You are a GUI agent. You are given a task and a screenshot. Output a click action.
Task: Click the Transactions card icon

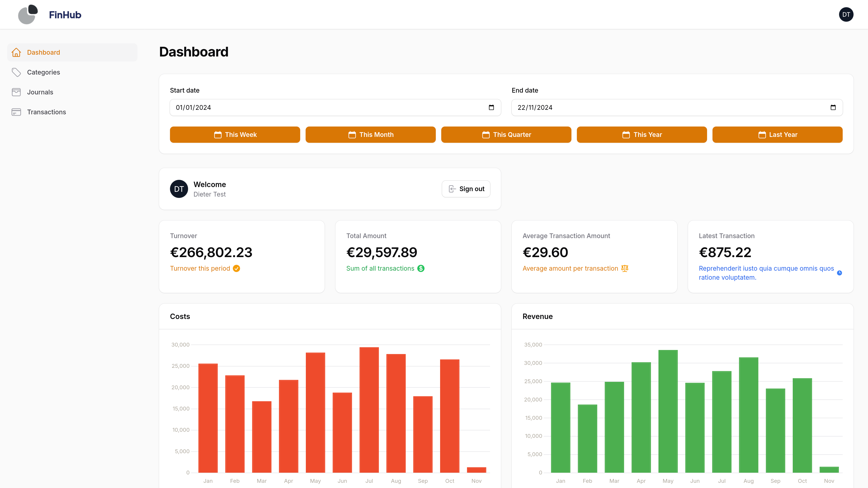pyautogui.click(x=16, y=112)
